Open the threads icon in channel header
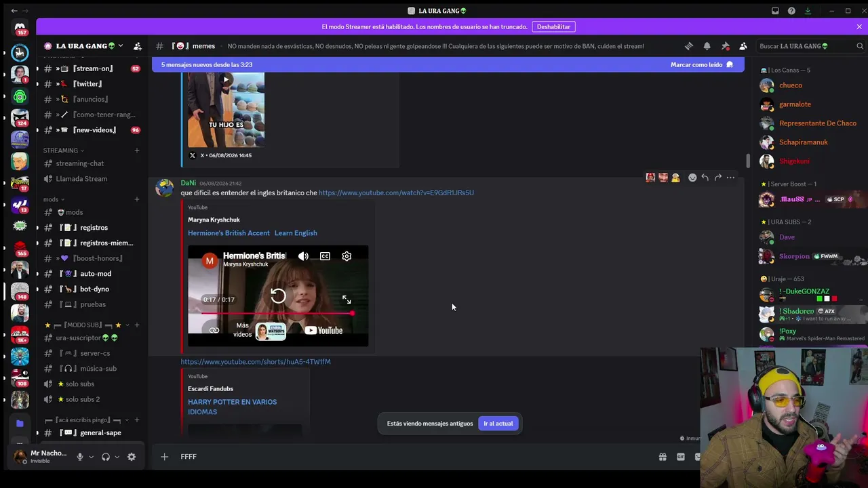Screen dimensions: 868x488 [689, 46]
